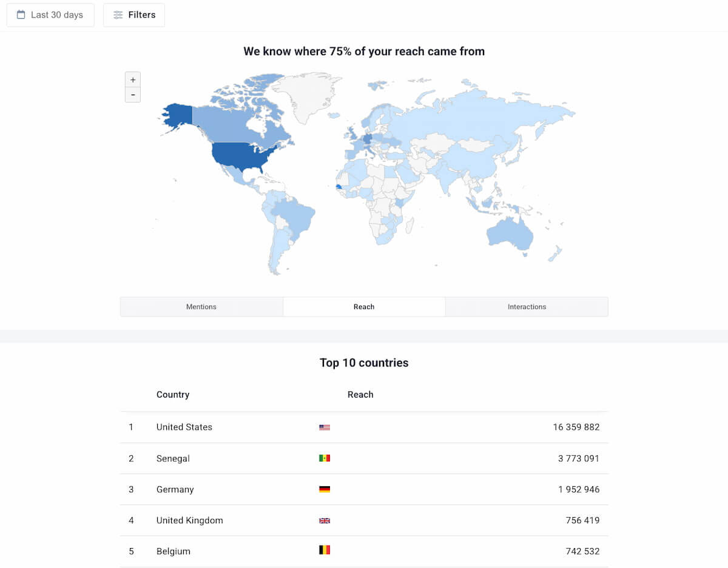Switch to the Mentions tab
728x568 pixels.
pos(201,307)
